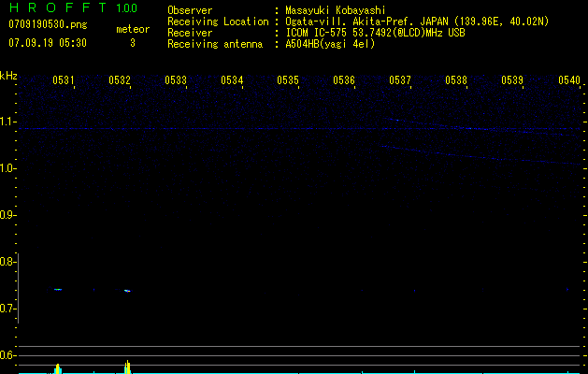The width and height of the screenshot is (588, 374).
Task: Click the 0.8 kHz axis label
Action: tap(7, 262)
